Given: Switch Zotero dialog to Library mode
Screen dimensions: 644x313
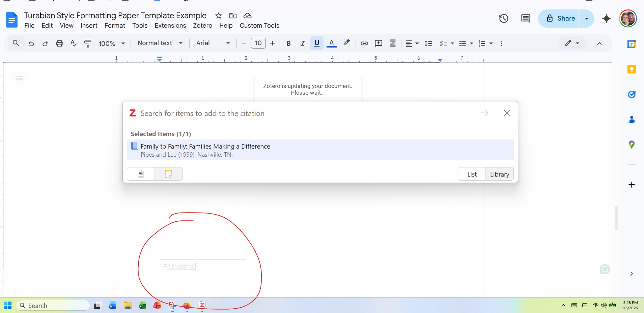Looking at the screenshot, I should tap(499, 174).
